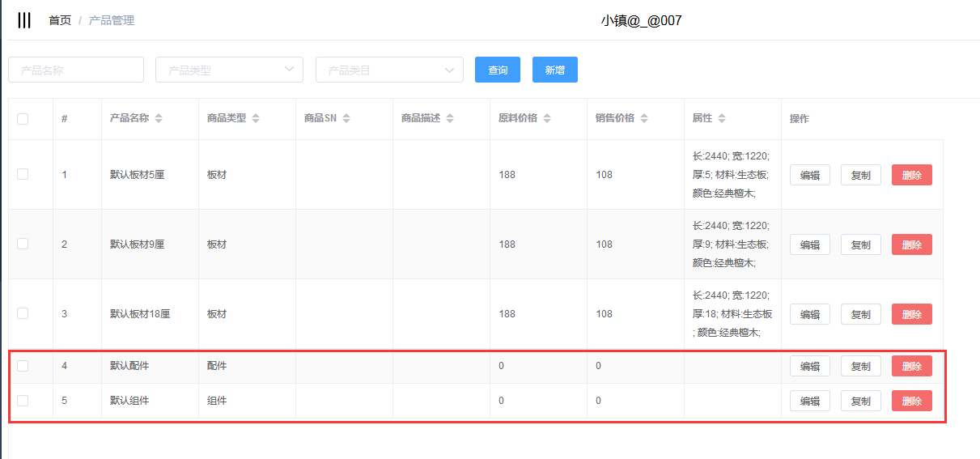Expand the 产品类目 dropdown filter

pyautogui.click(x=389, y=70)
